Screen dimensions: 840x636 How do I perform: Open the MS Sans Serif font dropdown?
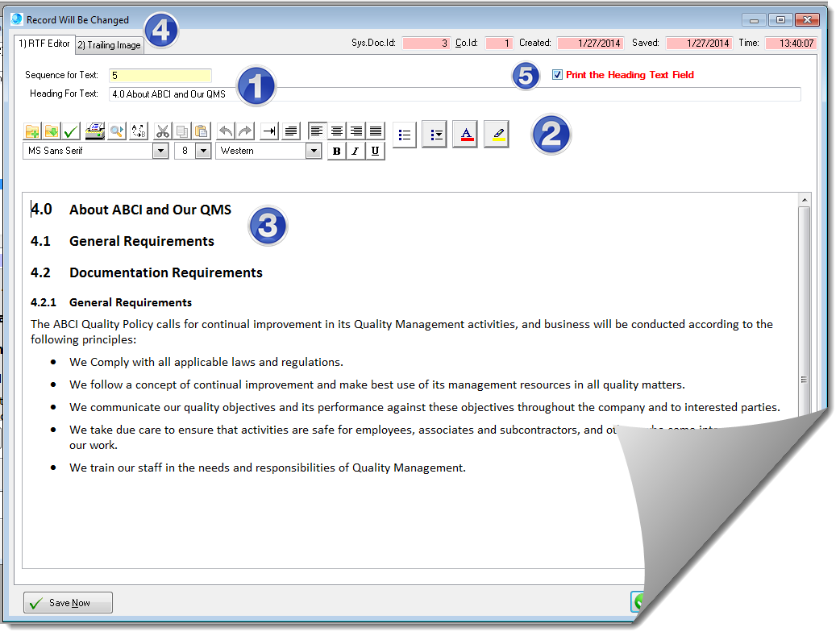click(x=160, y=151)
